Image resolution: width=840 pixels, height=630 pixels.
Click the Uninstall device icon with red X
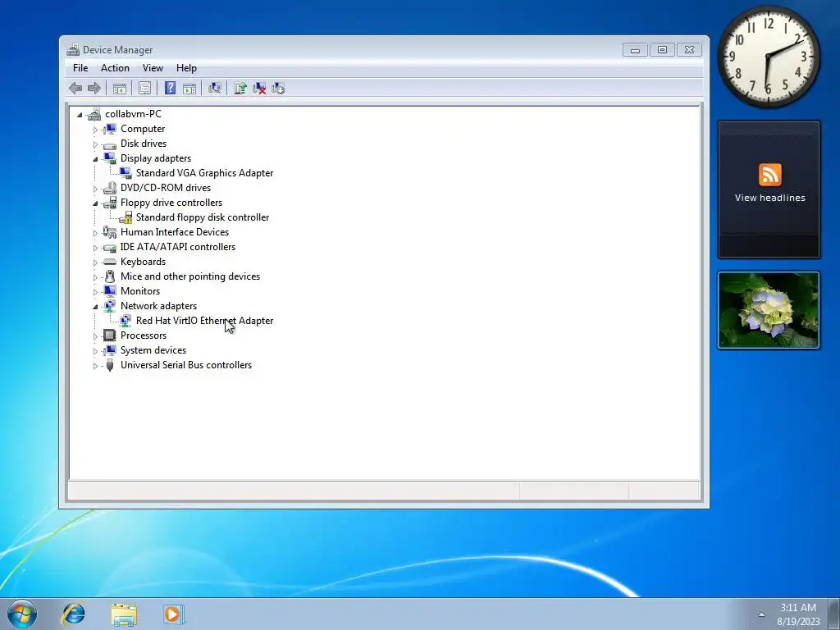[x=259, y=89]
